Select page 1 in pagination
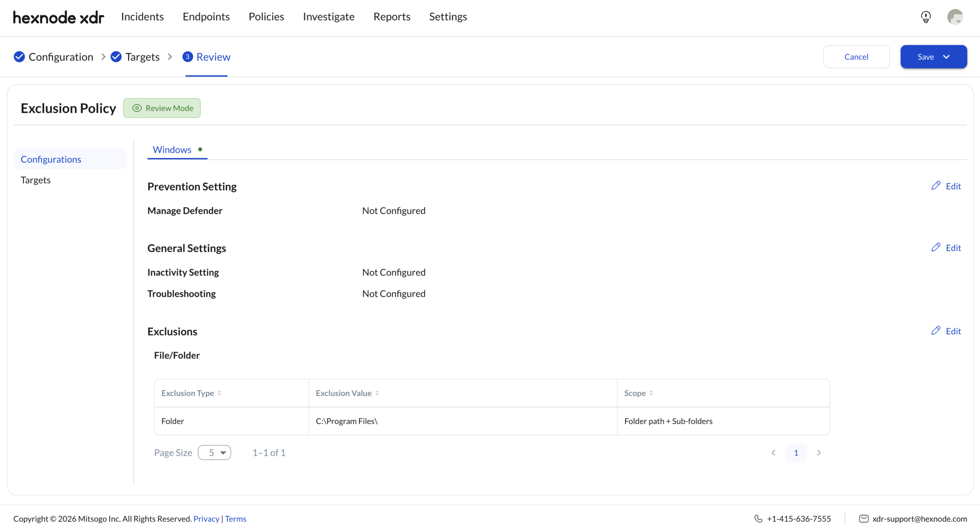 (x=796, y=453)
